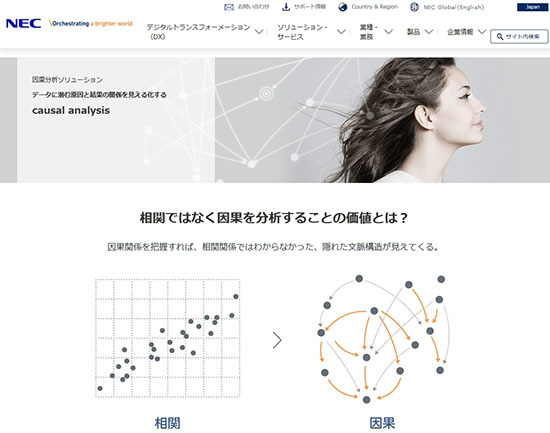Expand the 業種・業務 chevron
Screen dimensions: 550x433
388,32
